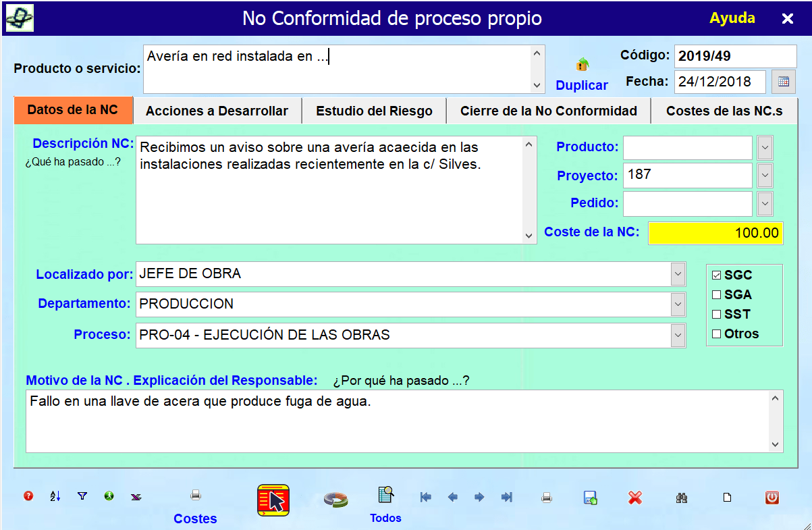This screenshot has width=812, height=530.
Task: Open the Acciones a Desarrollar tab
Action: click(217, 111)
